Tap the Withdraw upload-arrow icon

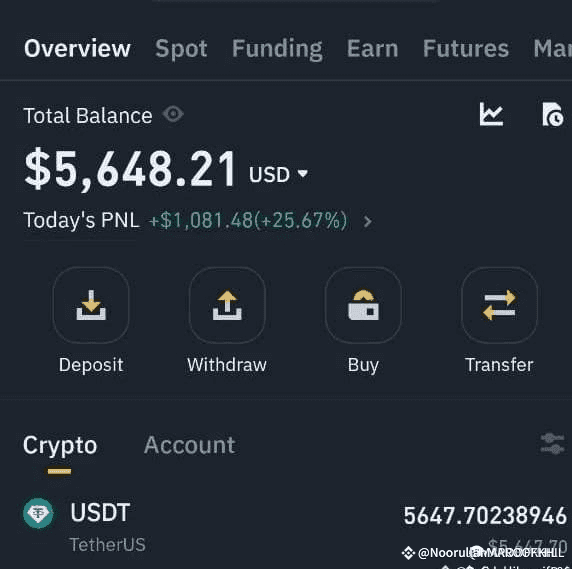[x=227, y=305]
